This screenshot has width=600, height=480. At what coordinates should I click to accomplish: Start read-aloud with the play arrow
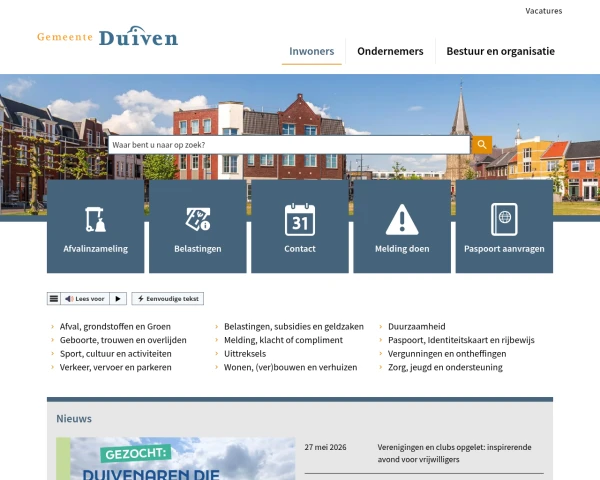(x=118, y=299)
